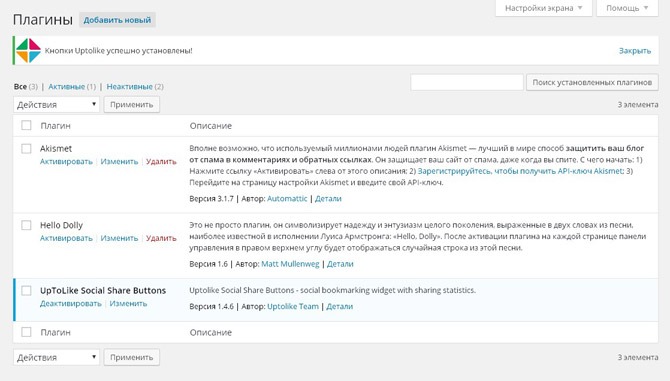Dismiss notice via Закрыть link
Viewport: 670px width, 381px height.
(635, 51)
